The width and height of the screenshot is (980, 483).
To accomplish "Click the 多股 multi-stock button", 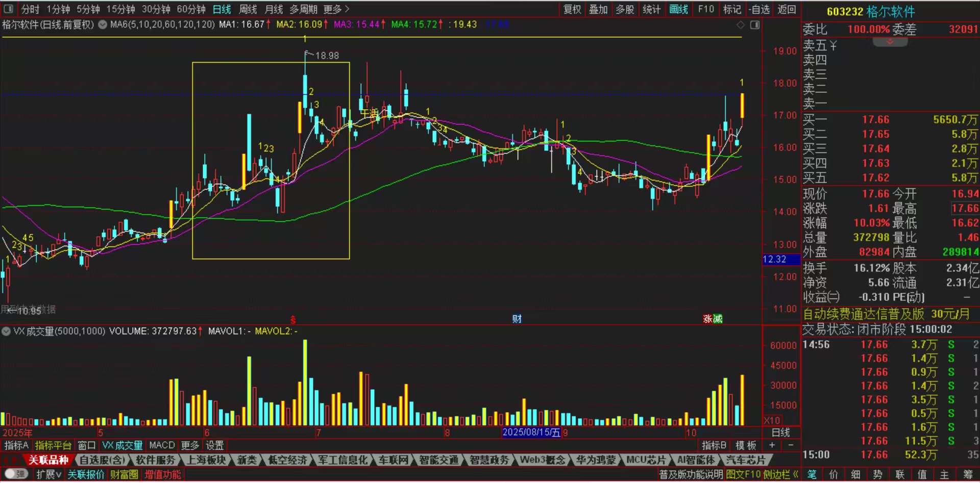I will tap(625, 9).
